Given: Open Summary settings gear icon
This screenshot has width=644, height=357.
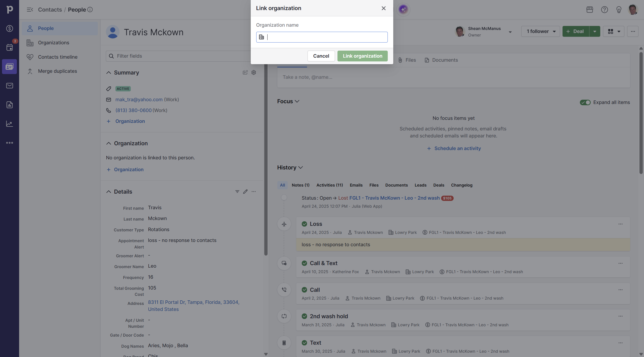Looking at the screenshot, I should pyautogui.click(x=253, y=73).
